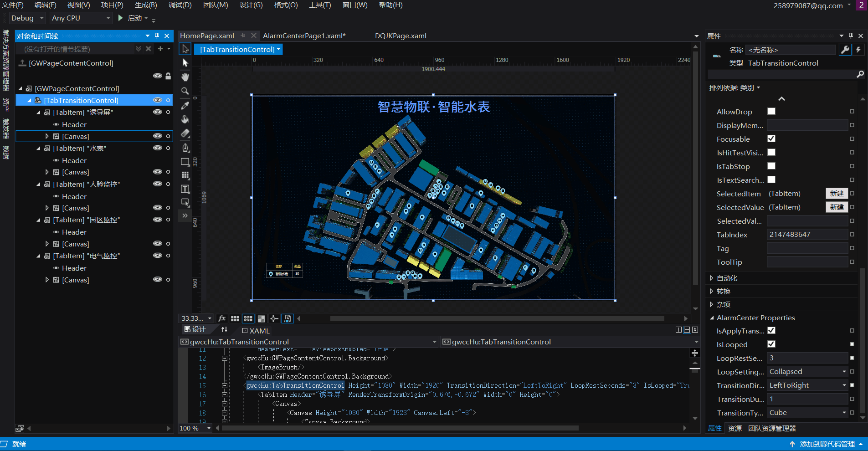Screen dimensions: 868x451
Task: Uncheck the IsLooped checkbox
Action: [x=771, y=344]
